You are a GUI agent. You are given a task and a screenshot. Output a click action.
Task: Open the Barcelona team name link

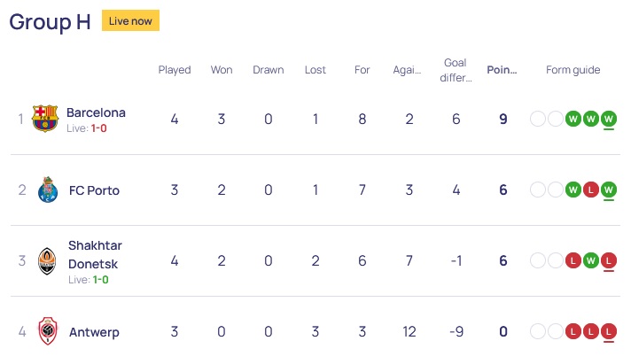96,112
